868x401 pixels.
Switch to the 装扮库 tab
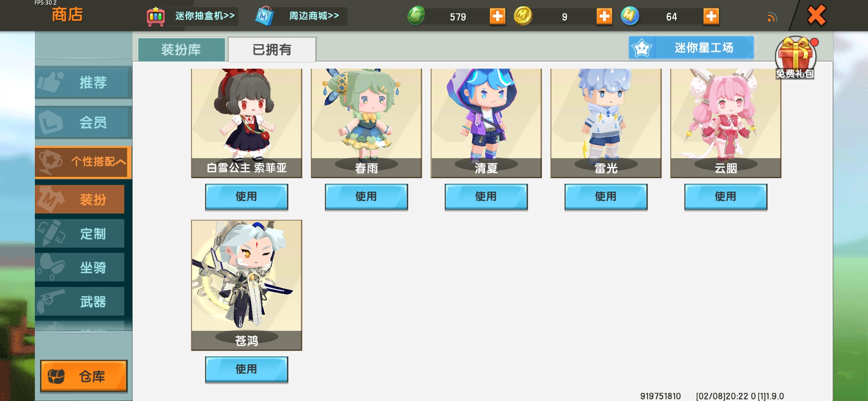click(x=181, y=49)
